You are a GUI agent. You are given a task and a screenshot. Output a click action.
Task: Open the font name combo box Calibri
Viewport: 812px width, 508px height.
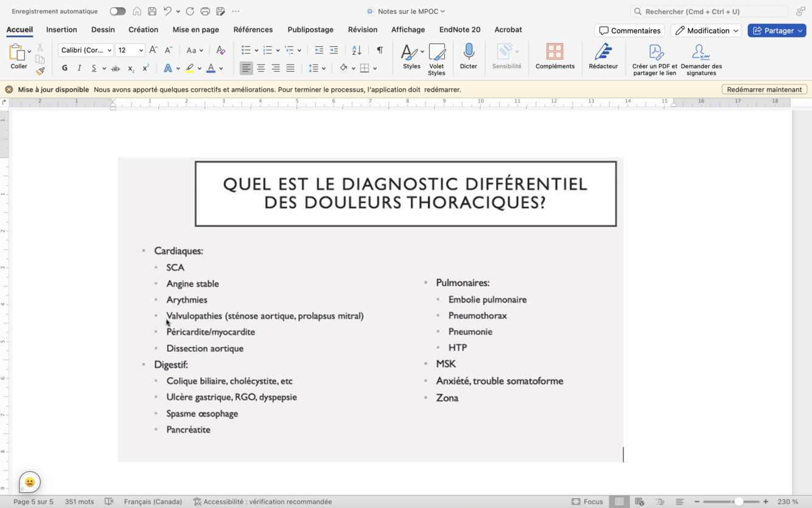tap(86, 50)
